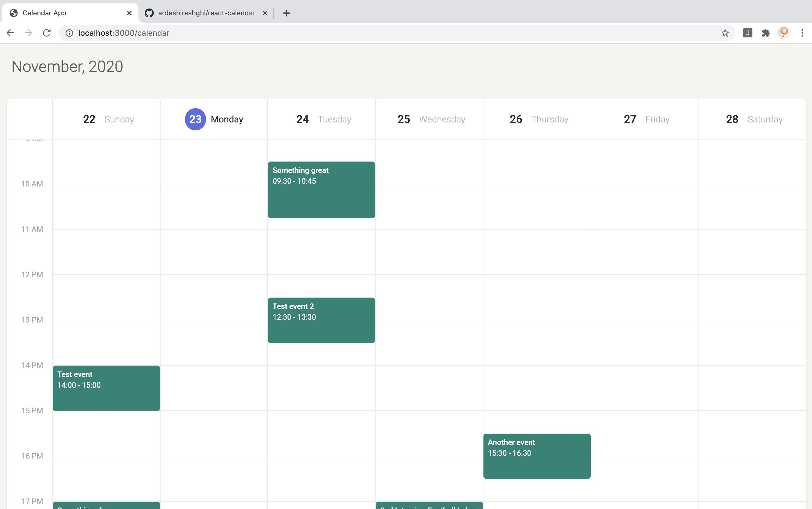812x509 pixels.
Task: Open a new tab with plus button
Action: click(x=286, y=13)
